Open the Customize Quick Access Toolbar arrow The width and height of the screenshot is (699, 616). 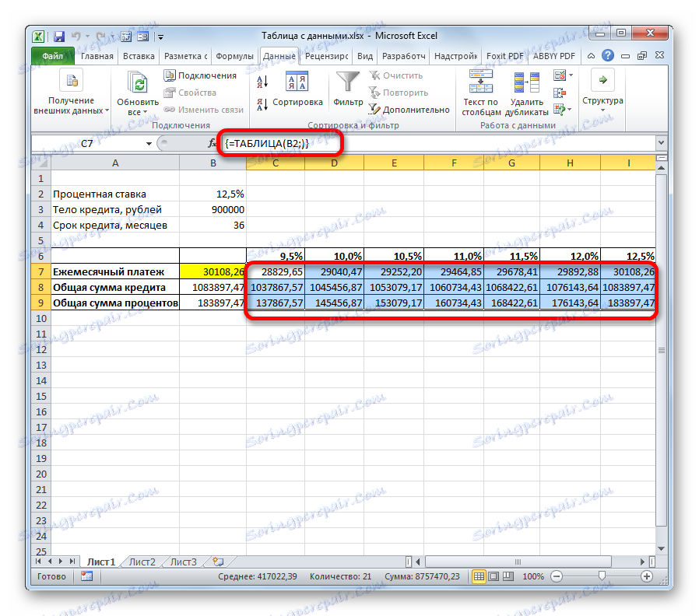pyautogui.click(x=161, y=37)
